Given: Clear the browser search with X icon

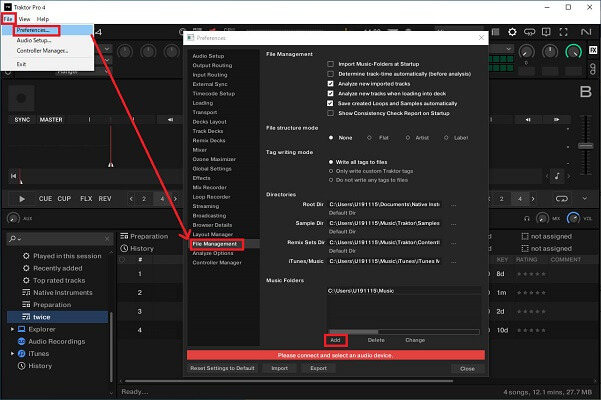Looking at the screenshot, I should 107,239.
